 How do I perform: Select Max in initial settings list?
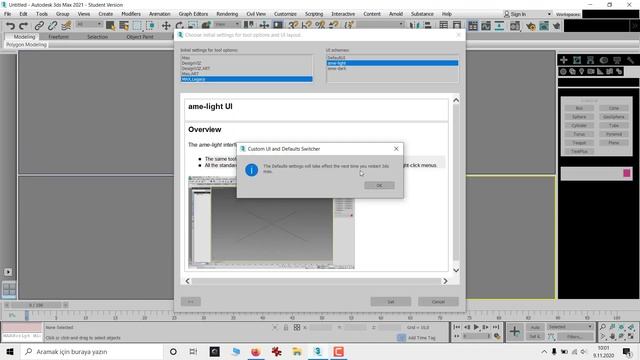[186, 58]
